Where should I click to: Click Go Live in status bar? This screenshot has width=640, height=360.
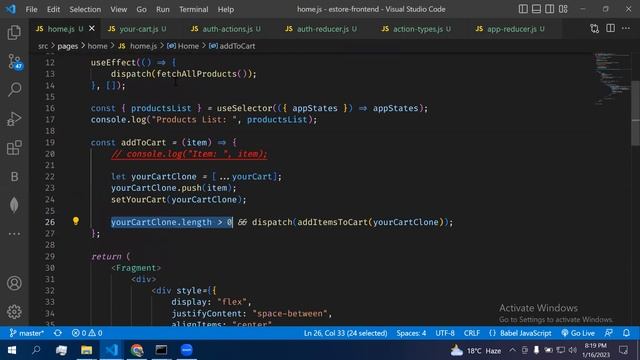578,333
